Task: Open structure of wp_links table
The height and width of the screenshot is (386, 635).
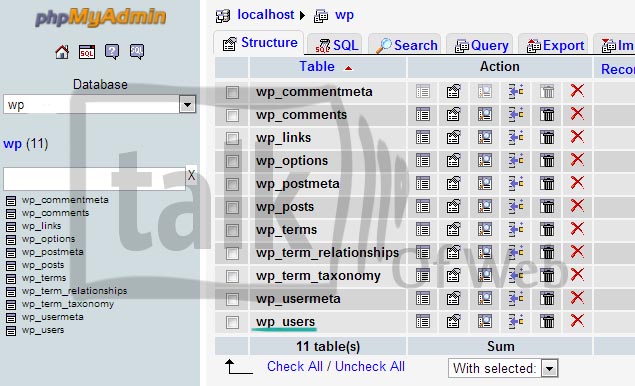Action: pyautogui.click(x=454, y=138)
